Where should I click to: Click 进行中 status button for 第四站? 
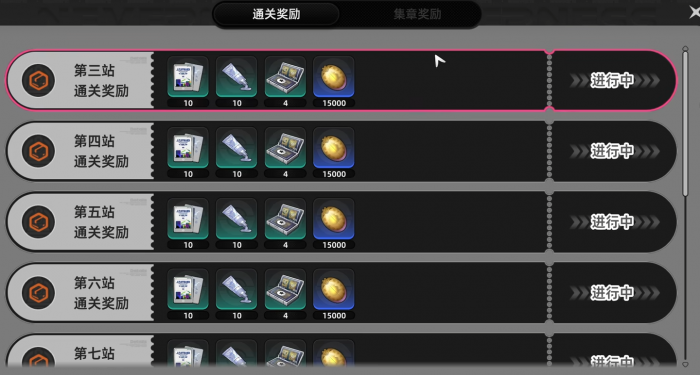click(614, 151)
